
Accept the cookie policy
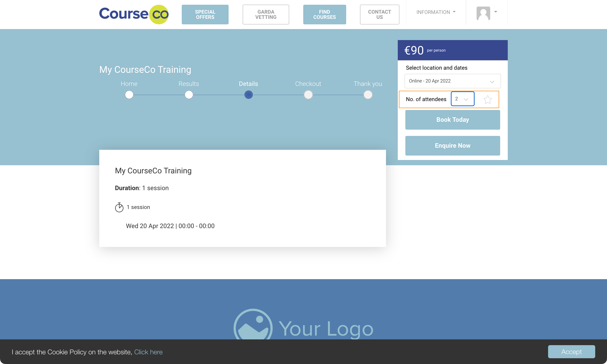pyautogui.click(x=571, y=352)
